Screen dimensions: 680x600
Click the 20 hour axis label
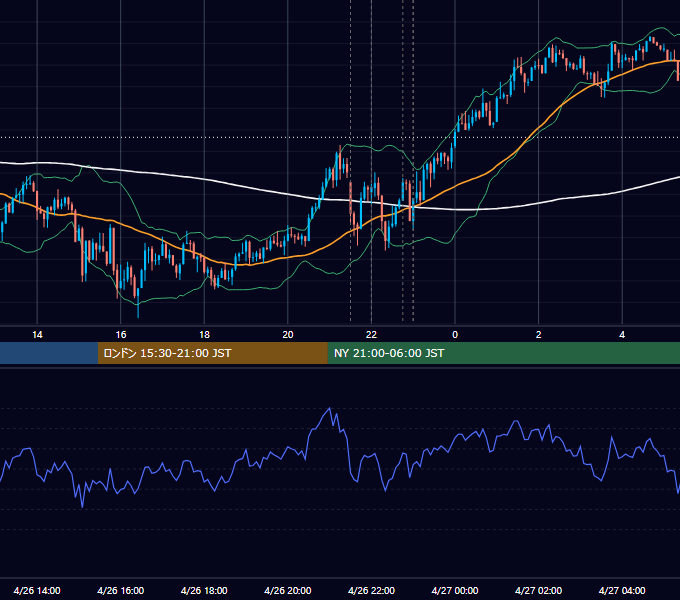288,335
